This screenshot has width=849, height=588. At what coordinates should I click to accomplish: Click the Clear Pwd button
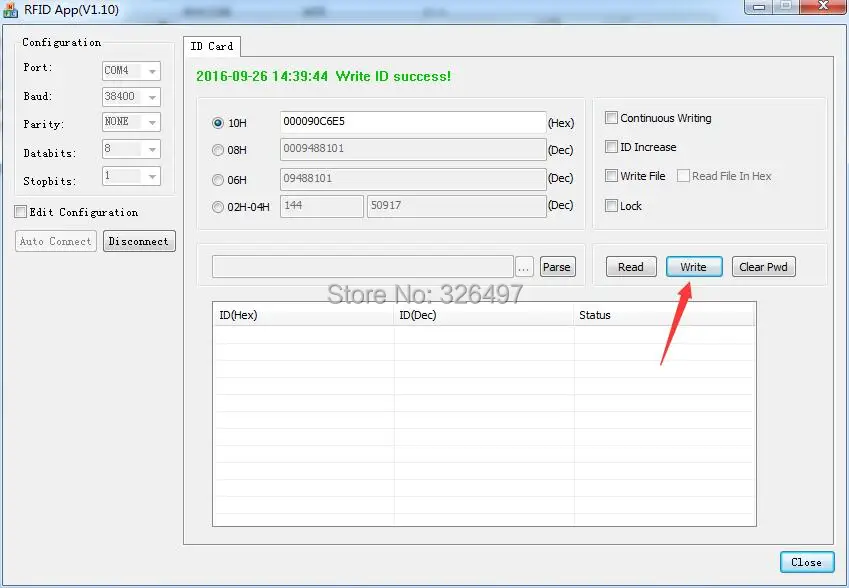[x=763, y=267]
